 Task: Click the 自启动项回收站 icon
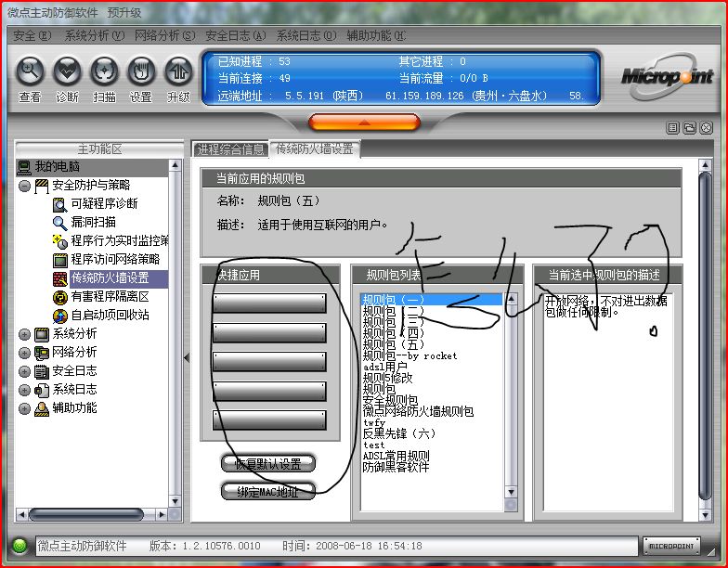coord(59,316)
